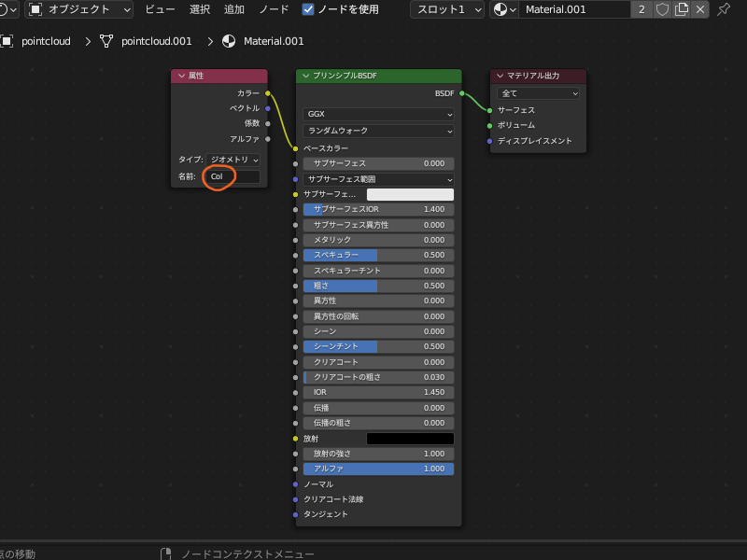
Task: Click the ボリューム input socket
Action: pyautogui.click(x=489, y=126)
